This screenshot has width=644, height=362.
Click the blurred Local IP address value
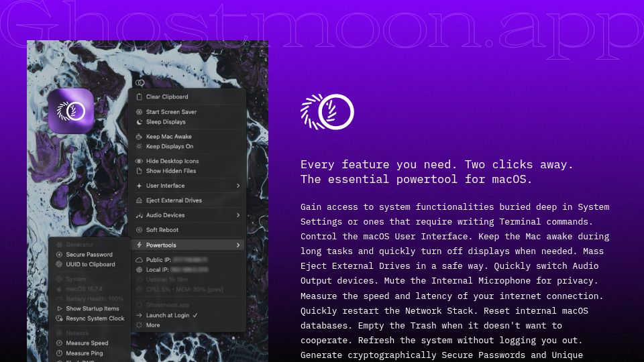click(x=189, y=269)
